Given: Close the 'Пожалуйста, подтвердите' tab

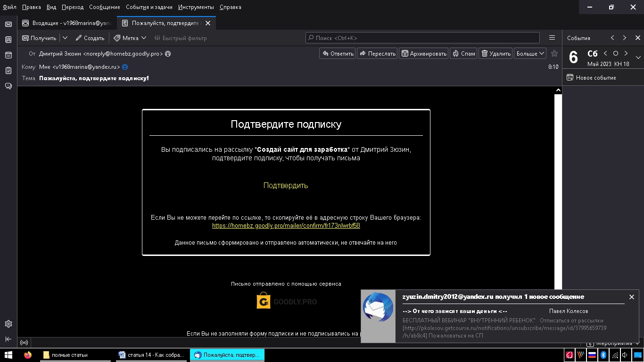Looking at the screenshot, I should click(208, 23).
